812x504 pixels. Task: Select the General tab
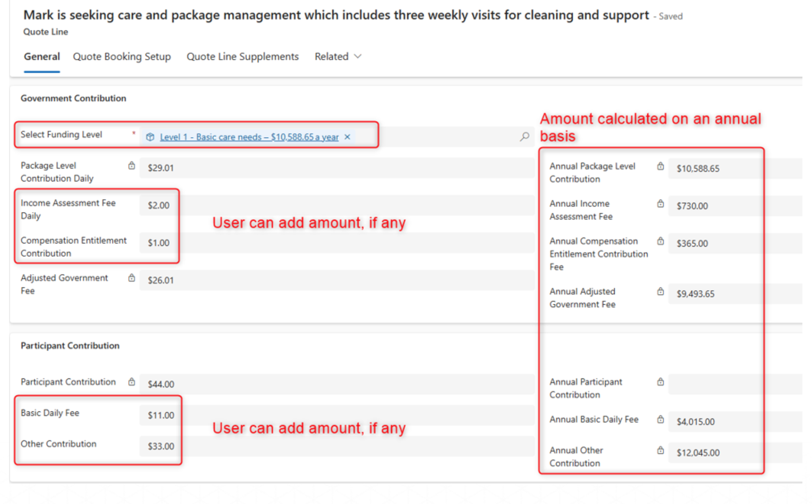[42, 57]
